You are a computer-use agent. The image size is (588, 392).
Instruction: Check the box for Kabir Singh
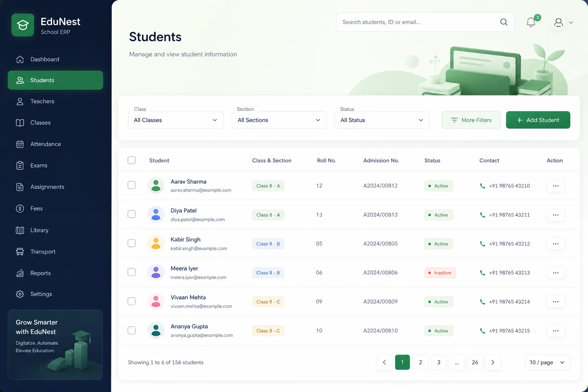pos(132,243)
